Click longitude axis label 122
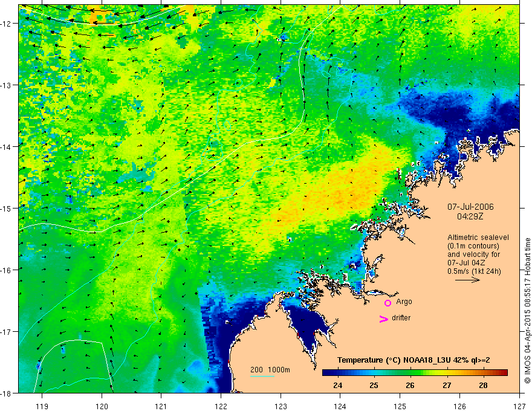The height and width of the screenshot is (411, 532). pos(221,406)
